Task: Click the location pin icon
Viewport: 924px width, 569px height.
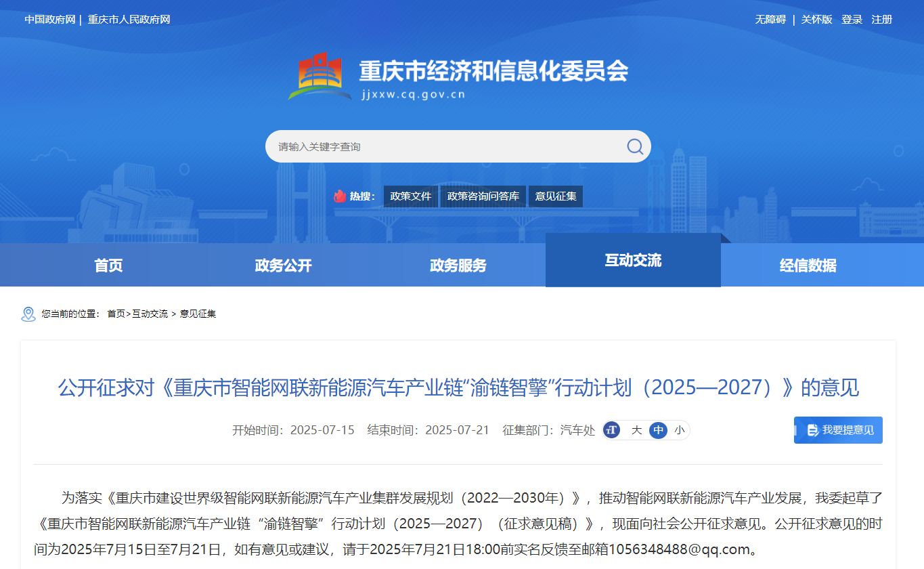Action: point(28,314)
